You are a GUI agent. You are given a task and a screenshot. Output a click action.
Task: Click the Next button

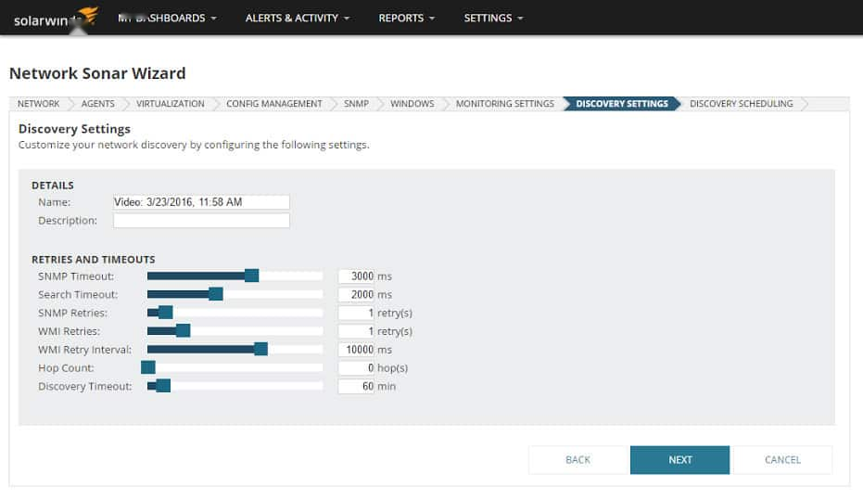point(680,460)
